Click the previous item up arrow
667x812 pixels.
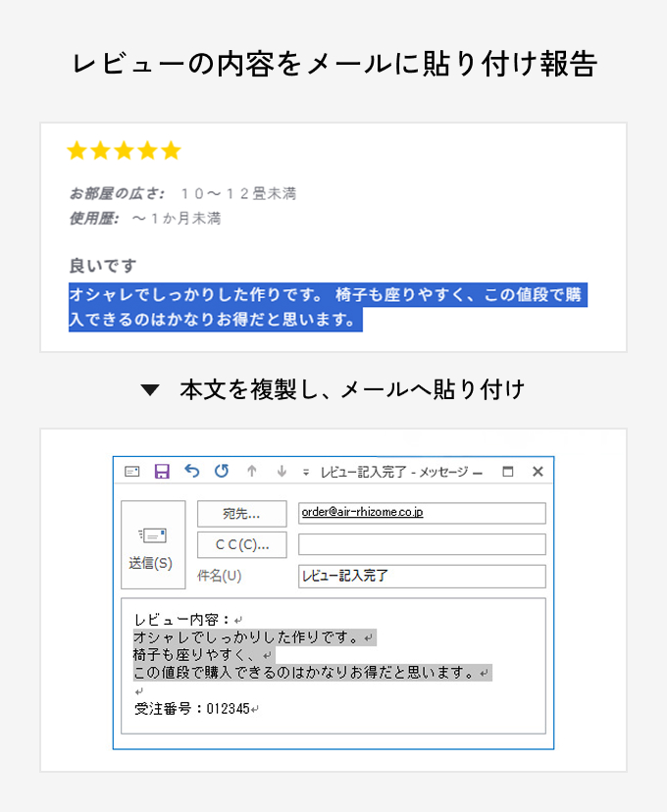[252, 472]
